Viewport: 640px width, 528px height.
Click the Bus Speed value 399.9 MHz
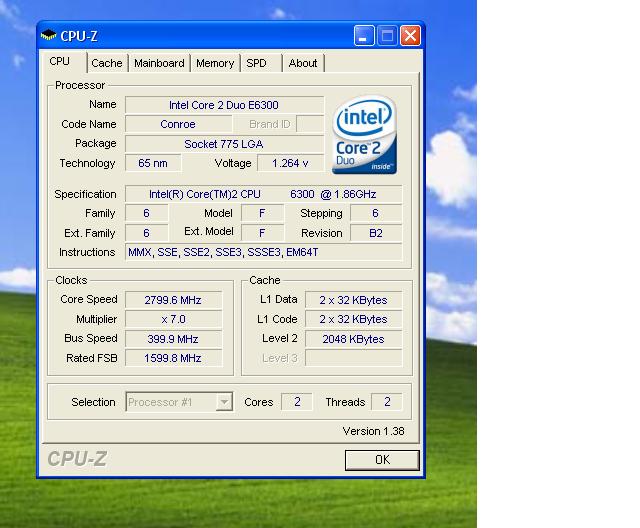click(173, 339)
